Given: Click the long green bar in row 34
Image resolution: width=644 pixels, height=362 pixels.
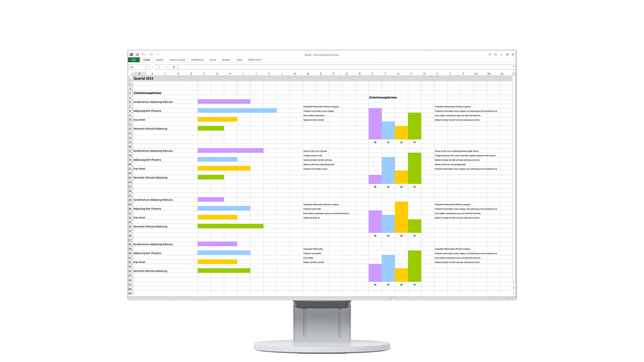Looking at the screenshot, I should point(231,226).
